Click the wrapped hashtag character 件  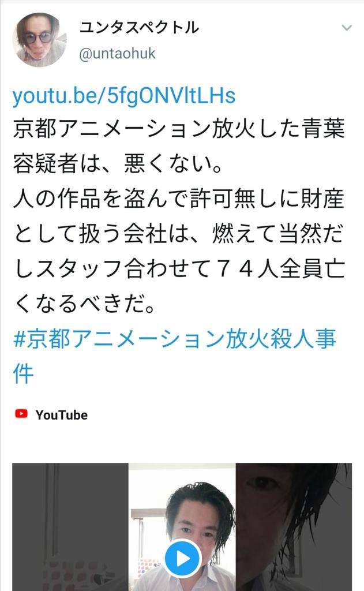[23, 374]
